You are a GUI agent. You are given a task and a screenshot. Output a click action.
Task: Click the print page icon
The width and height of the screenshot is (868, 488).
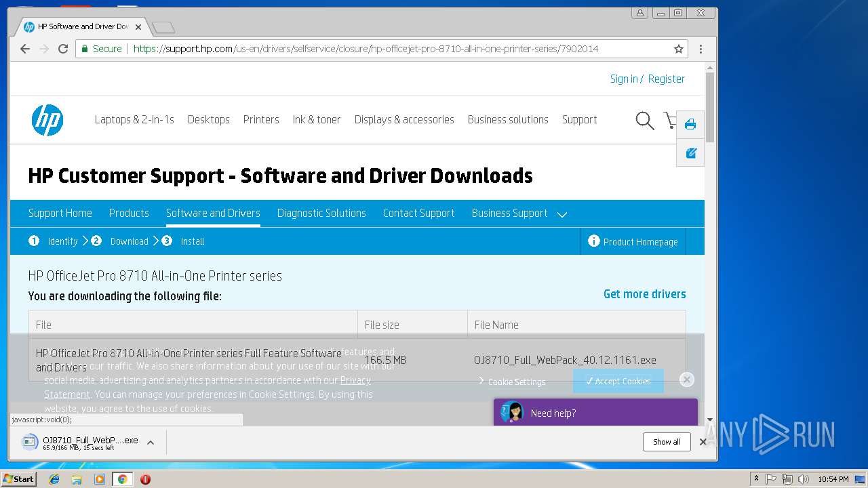tap(690, 125)
